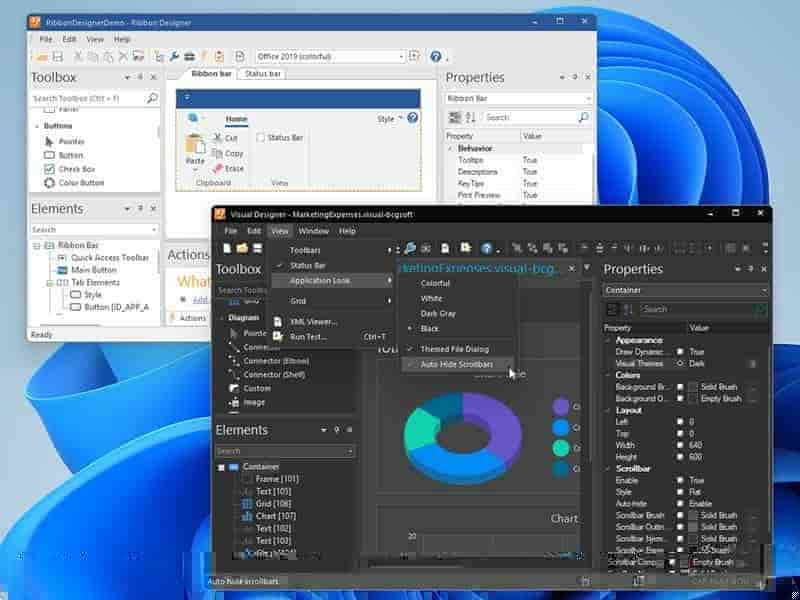Collapse Container node in dark Elements tree
800x600 pixels.
click(x=221, y=467)
